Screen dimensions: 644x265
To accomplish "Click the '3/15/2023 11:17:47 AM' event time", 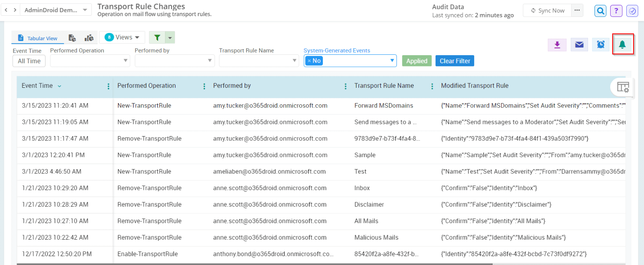I will 55,139.
